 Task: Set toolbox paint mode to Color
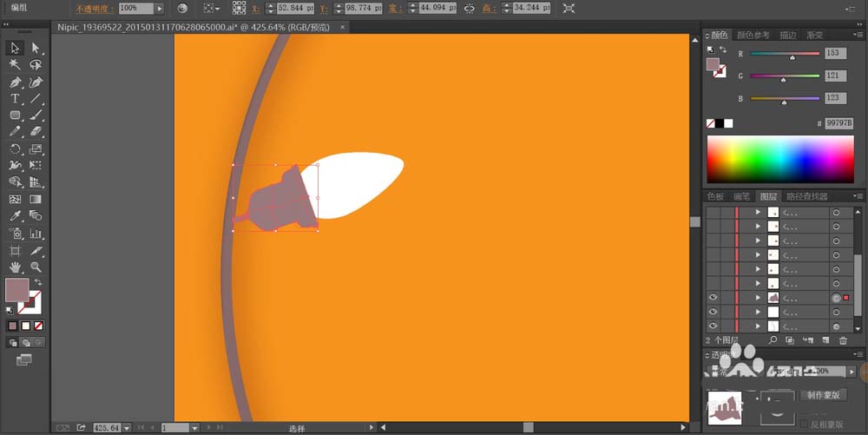tap(13, 326)
